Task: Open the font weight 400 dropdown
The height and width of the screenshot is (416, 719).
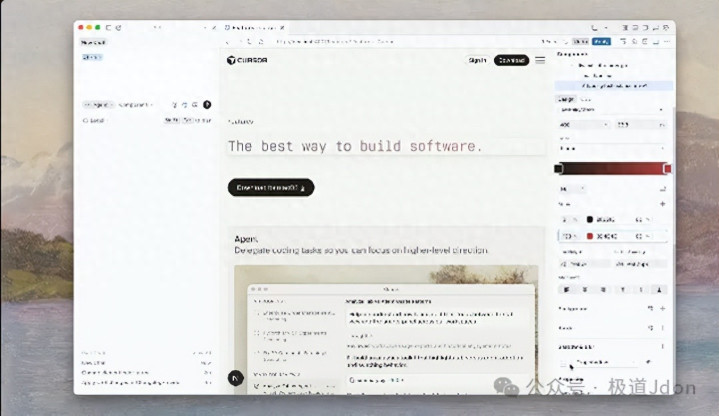Action: [584, 124]
